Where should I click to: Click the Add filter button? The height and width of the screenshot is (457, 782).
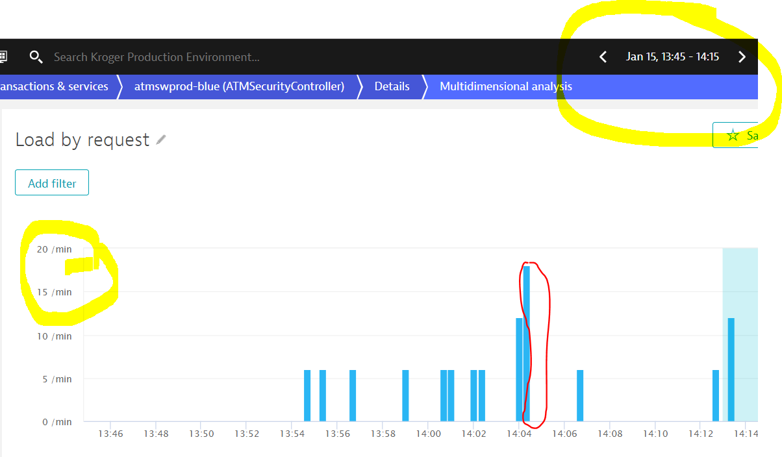52,183
